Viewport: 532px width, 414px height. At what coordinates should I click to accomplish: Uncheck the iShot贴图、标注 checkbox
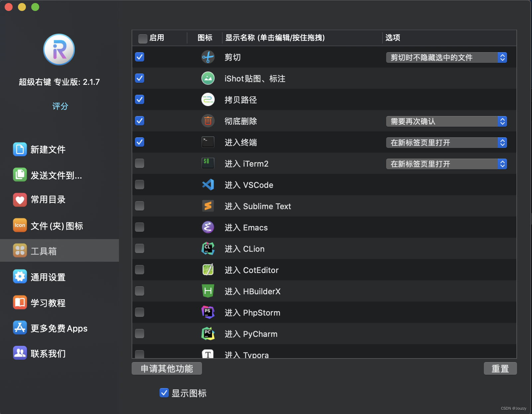coord(140,78)
